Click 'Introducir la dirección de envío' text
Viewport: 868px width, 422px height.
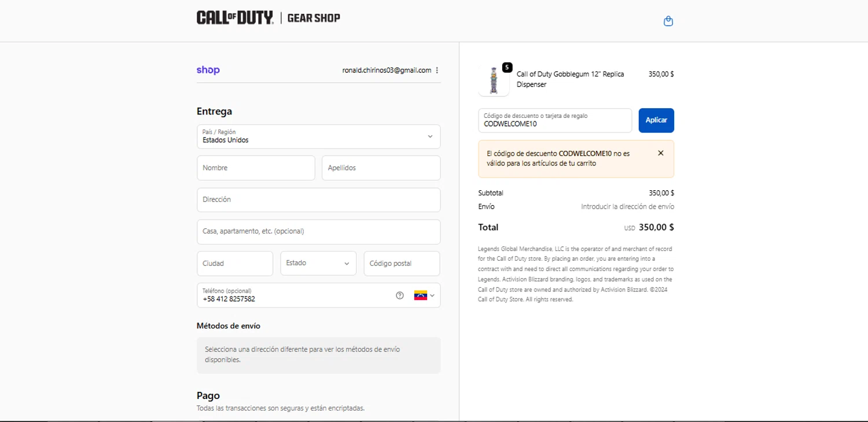[x=627, y=206]
